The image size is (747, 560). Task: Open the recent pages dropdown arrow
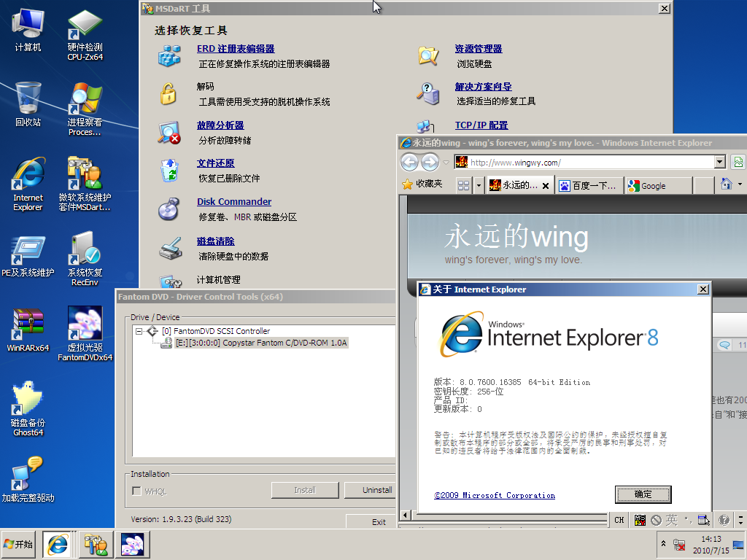coord(446,163)
